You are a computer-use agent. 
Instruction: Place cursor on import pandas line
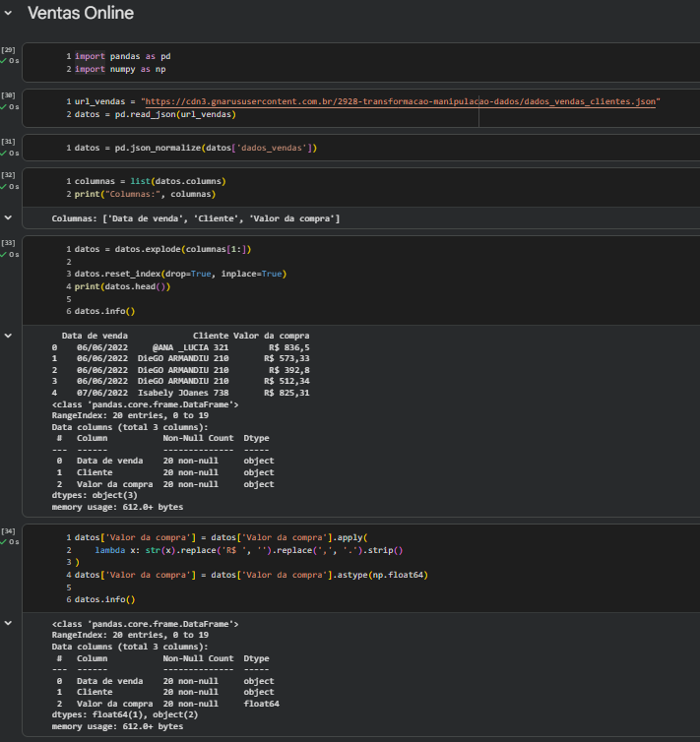click(122, 56)
